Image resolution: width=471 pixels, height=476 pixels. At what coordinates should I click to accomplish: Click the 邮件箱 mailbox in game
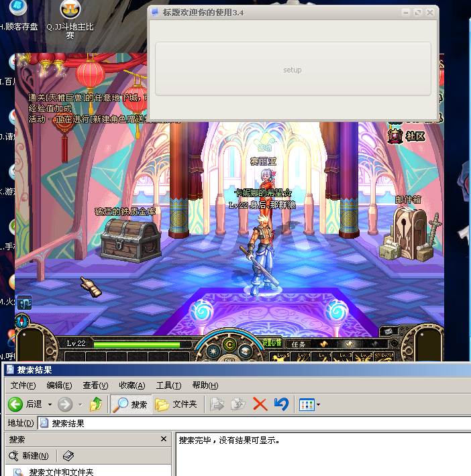[x=409, y=233]
